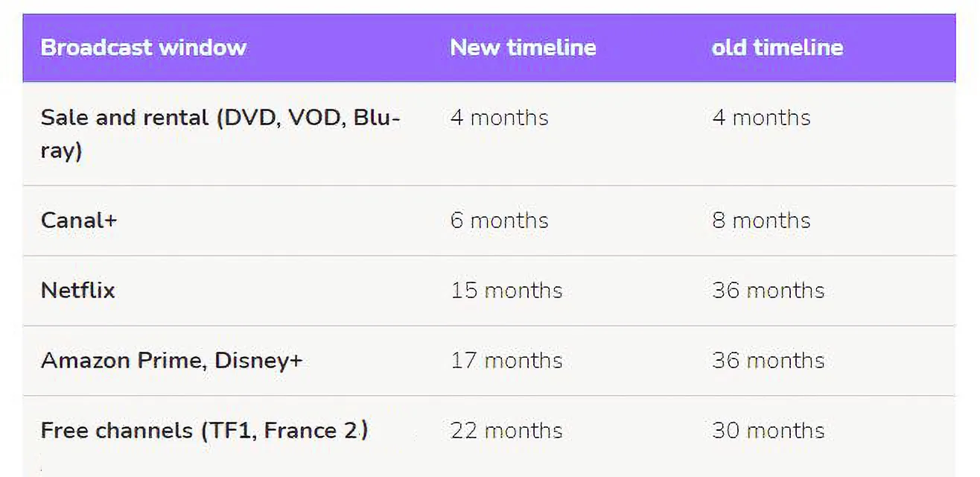
Task: Click the old timeline value for Sale and rental
Action: pyautogui.click(x=761, y=118)
